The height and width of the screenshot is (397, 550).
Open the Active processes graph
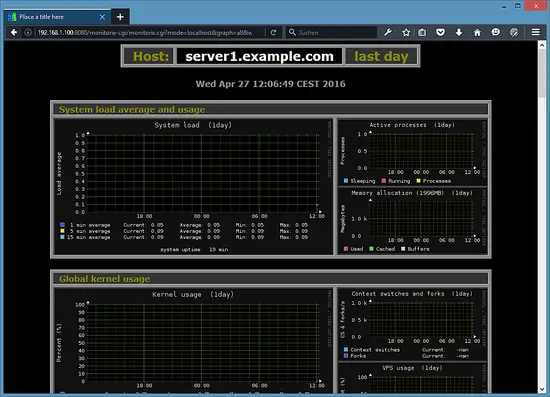(x=412, y=153)
